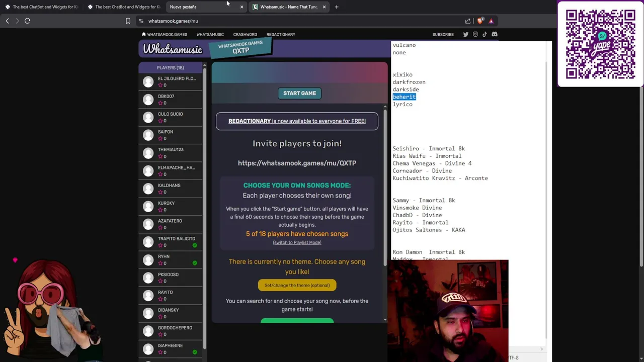Close the Whatsamusic tab
644x362 pixels.
click(324, 7)
